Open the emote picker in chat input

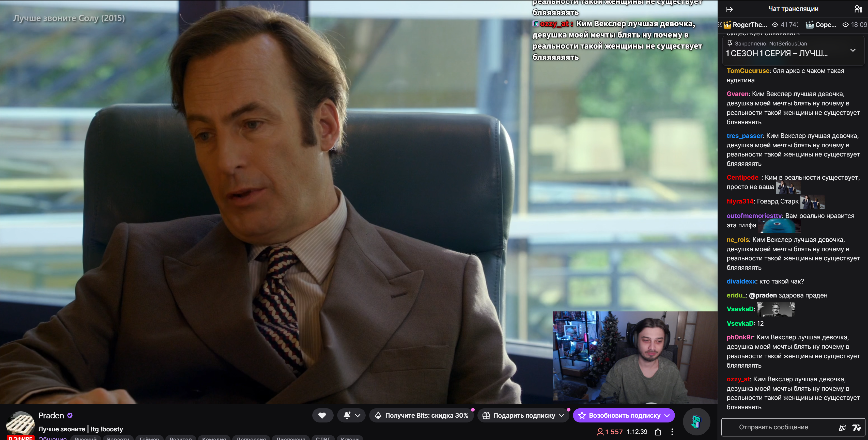[x=842, y=428]
